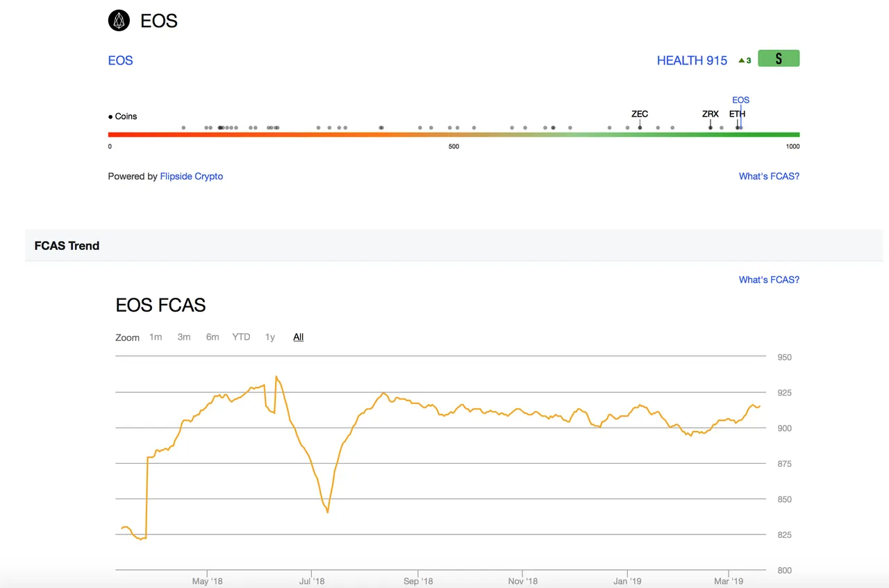Click the 925 y-axis label
889x588 pixels.
point(784,393)
